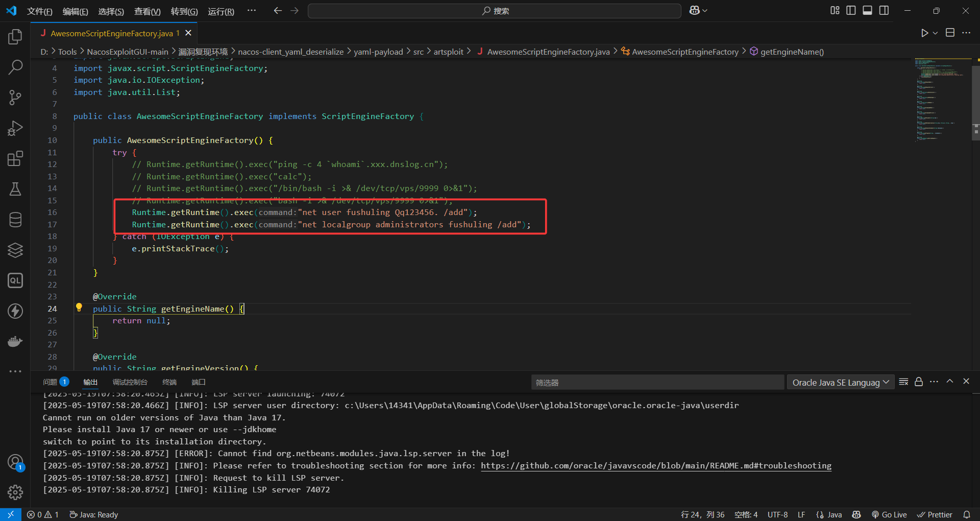The height and width of the screenshot is (521, 980).
Task: Open the stacked layers view in activity bar
Action: click(x=15, y=250)
